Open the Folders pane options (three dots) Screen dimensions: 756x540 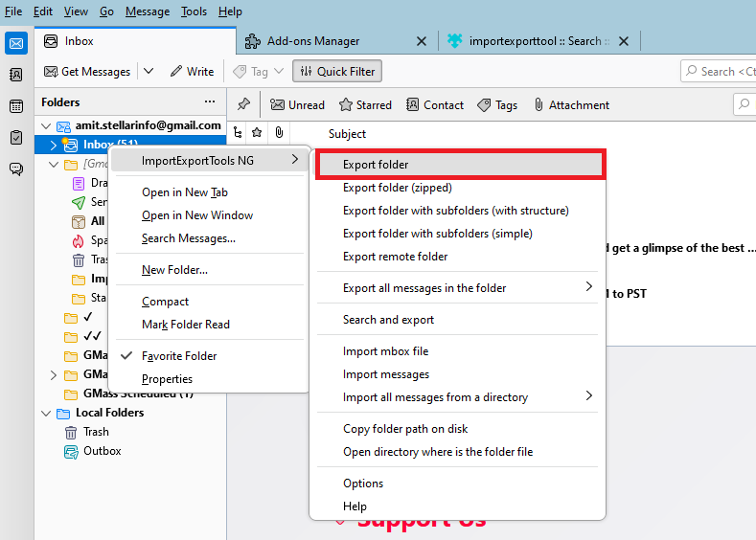(x=210, y=101)
